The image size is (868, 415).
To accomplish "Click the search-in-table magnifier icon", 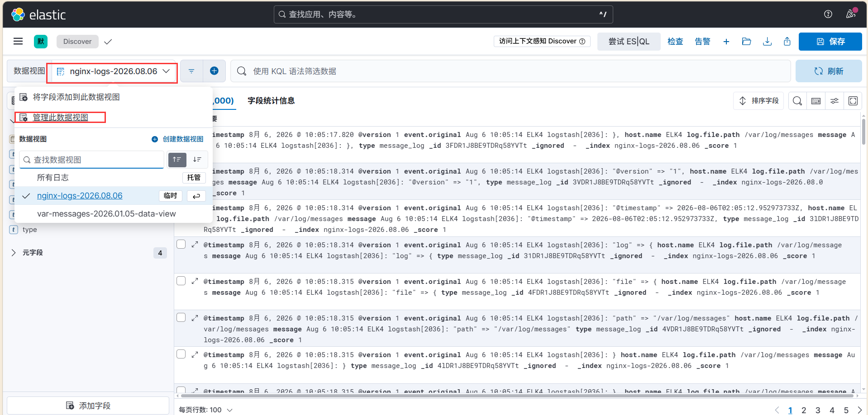I will click(x=797, y=101).
